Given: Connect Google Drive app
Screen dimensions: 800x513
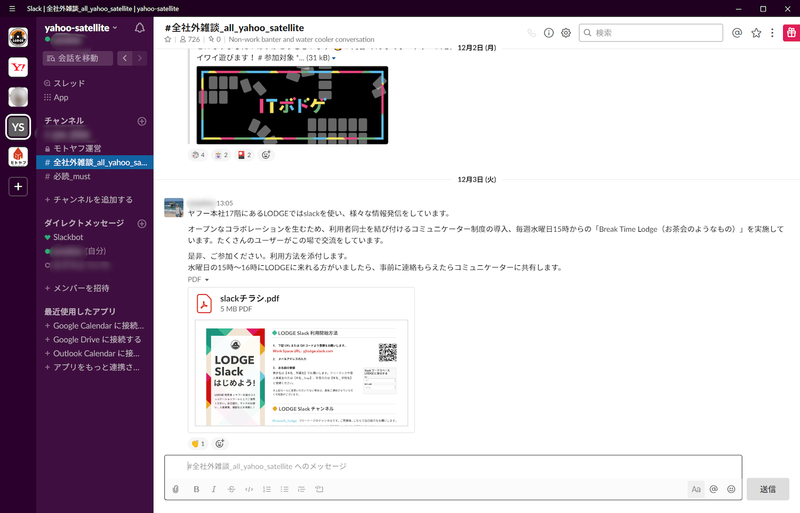Looking at the screenshot, I should click(93, 339).
